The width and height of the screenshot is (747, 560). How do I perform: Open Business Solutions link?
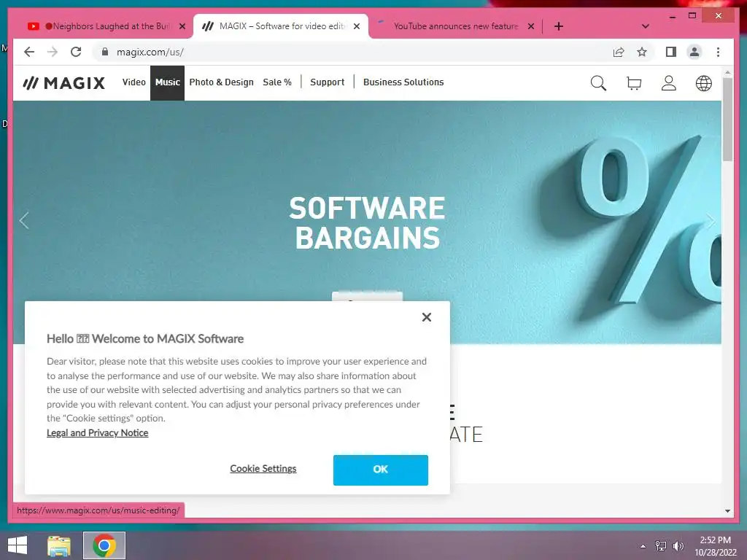[x=403, y=82]
